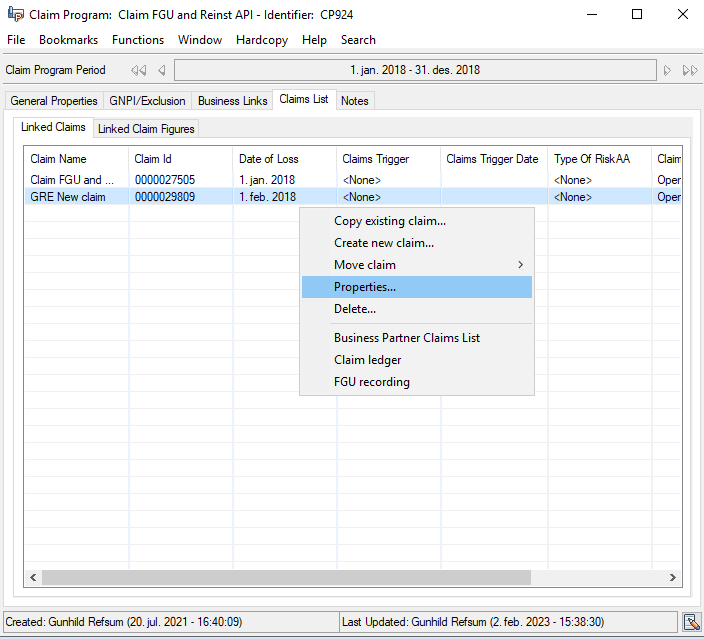Switch to the GNPI/Exclusion tab

click(x=147, y=101)
